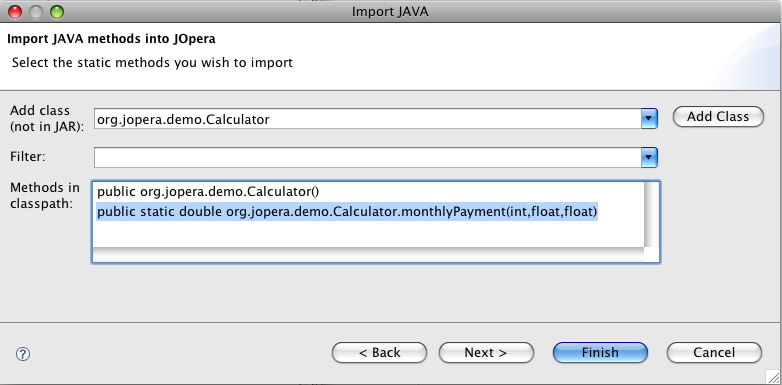
Task: Zoom the window with the green button
Action: click(x=57, y=11)
